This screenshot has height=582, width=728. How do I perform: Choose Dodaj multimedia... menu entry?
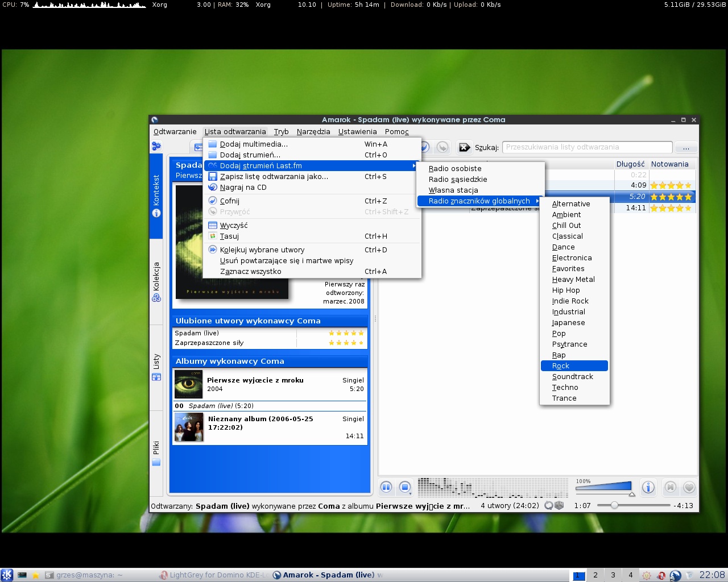point(312,144)
